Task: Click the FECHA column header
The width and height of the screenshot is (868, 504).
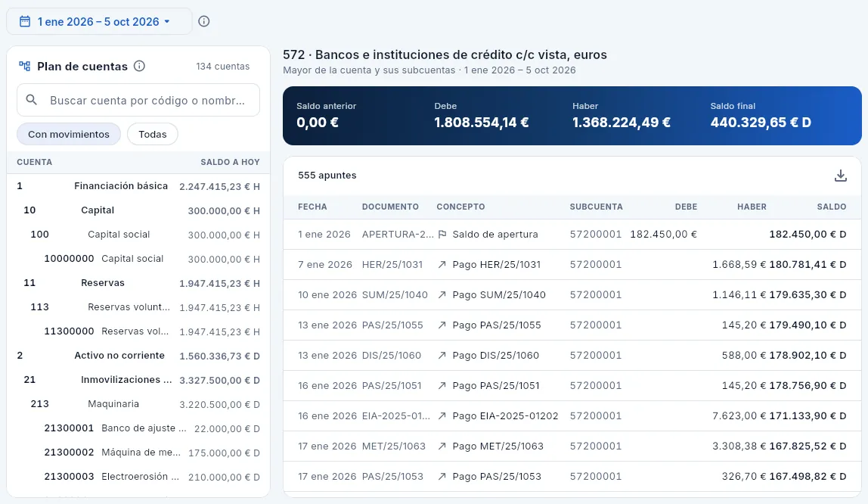Action: (312, 207)
